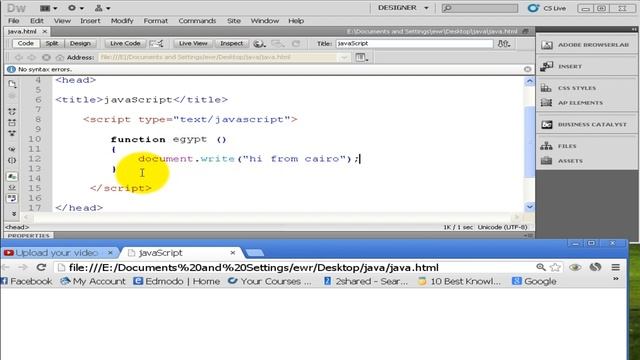Image resolution: width=640 pixels, height=360 pixels.
Task: Toggle line numbers in coding toolbar
Action: click(x=12, y=177)
